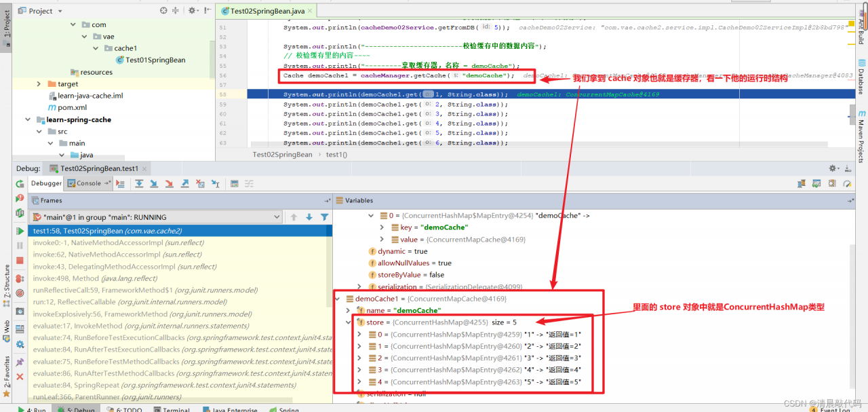
Task: Click Test02SpringBean breadcrumb
Action: [x=282, y=155]
